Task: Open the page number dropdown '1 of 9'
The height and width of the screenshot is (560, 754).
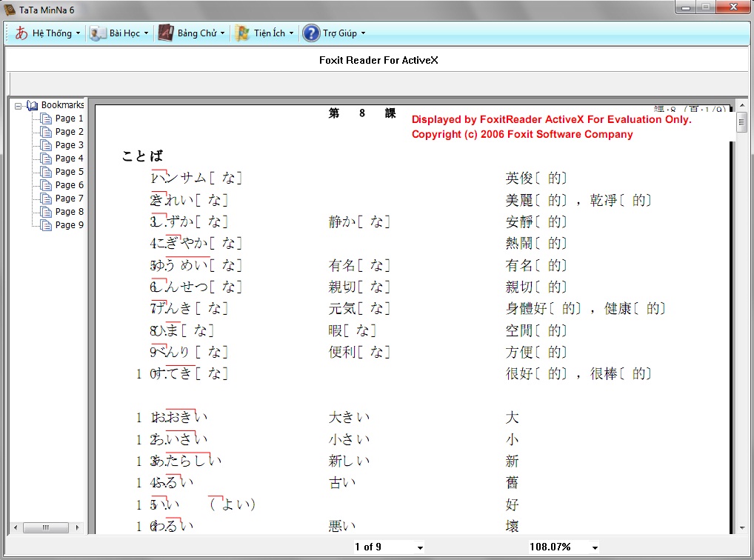Action: pyautogui.click(x=420, y=547)
